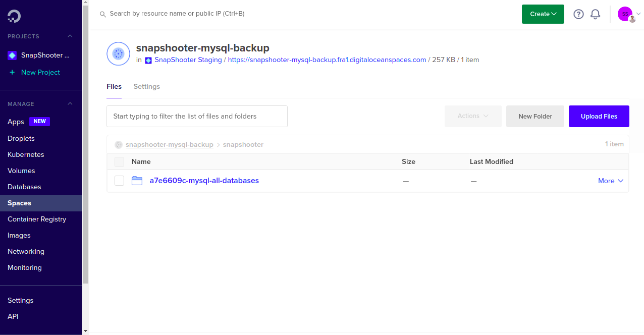
Task: Click the New Project link
Action: pos(40,72)
